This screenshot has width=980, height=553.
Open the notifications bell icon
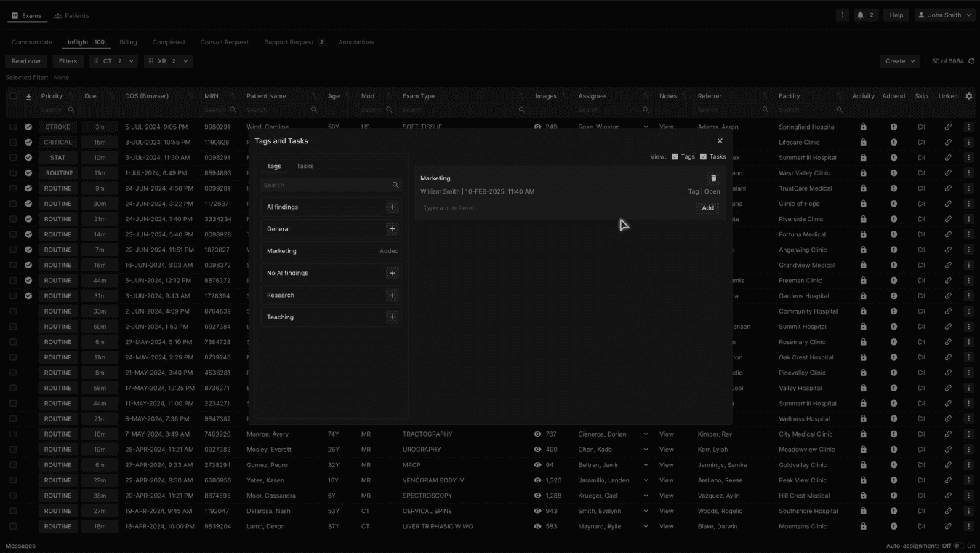point(860,15)
